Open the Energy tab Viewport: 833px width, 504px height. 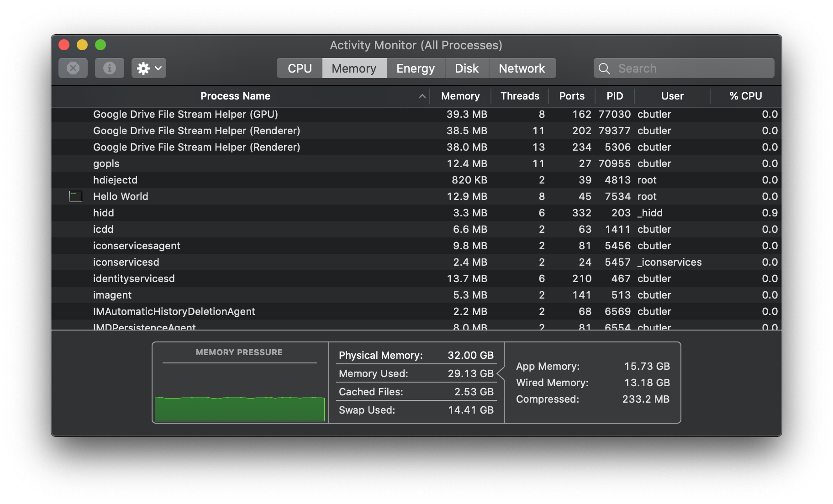tap(416, 68)
